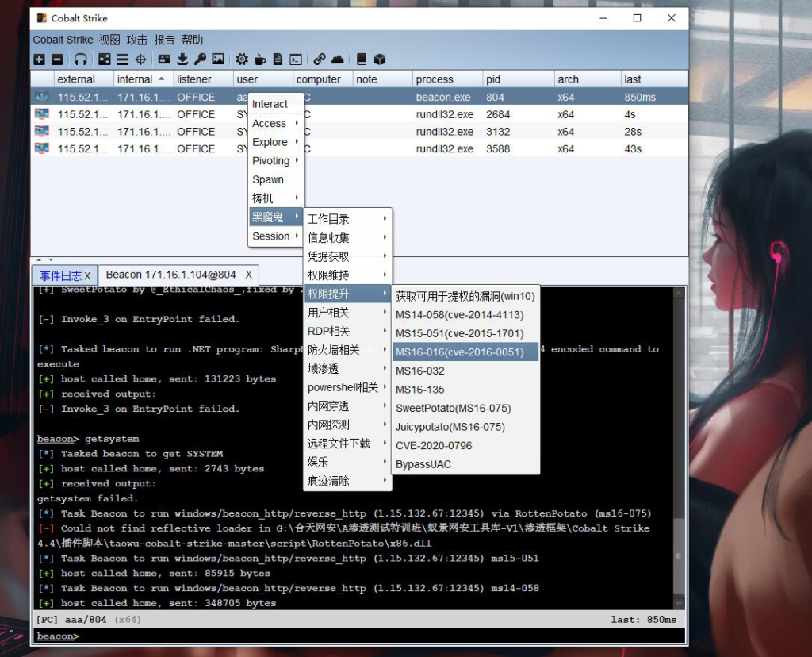Open the 视图 menu
This screenshot has height=657, width=812.
click(x=109, y=40)
